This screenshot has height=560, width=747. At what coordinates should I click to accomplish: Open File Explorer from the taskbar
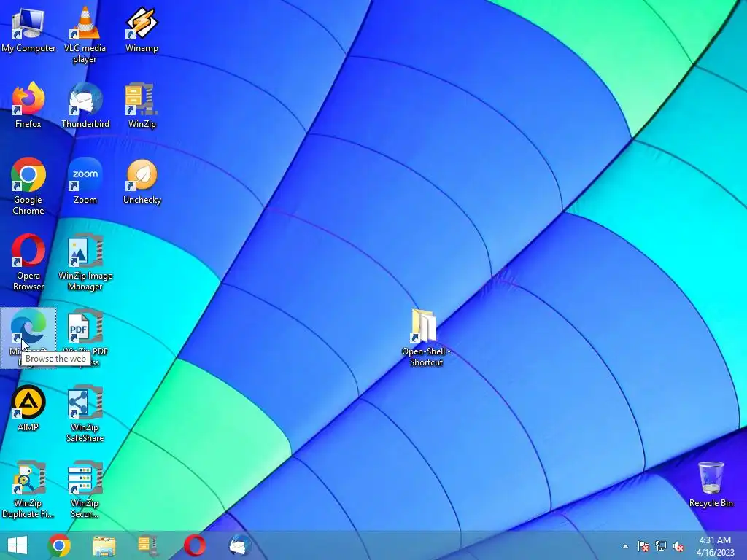104,545
